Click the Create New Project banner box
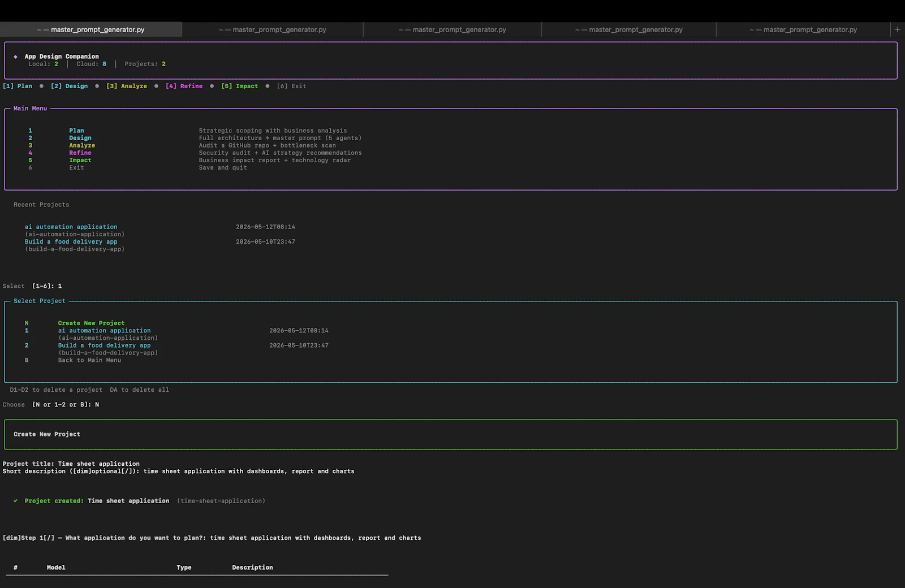This screenshot has height=588, width=905. [x=451, y=434]
